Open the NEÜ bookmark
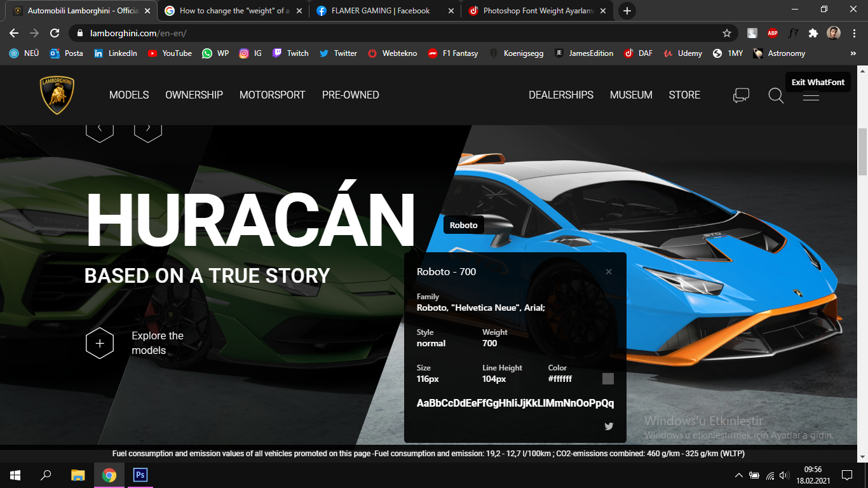This screenshot has width=868, height=488. click(24, 53)
